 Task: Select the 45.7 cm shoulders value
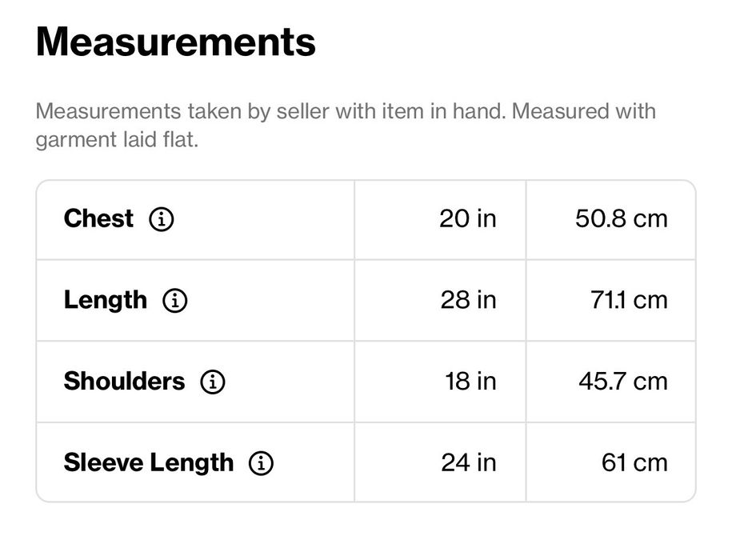pyautogui.click(x=623, y=382)
